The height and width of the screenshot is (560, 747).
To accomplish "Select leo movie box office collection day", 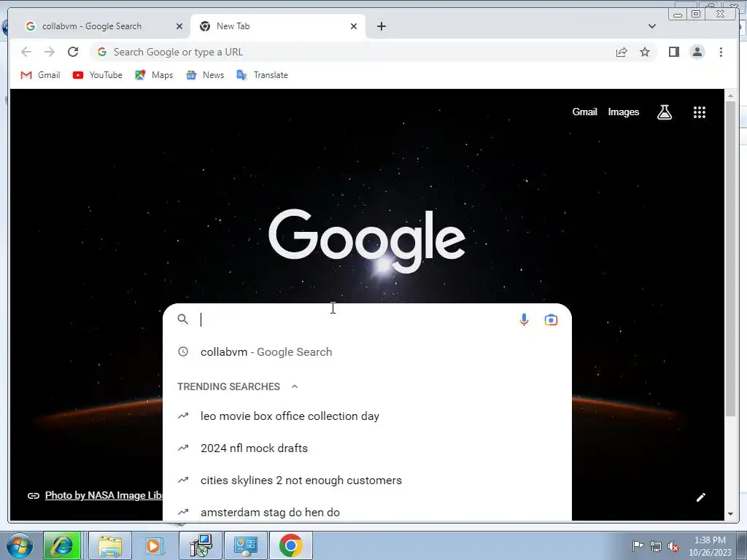I will [367, 416].
